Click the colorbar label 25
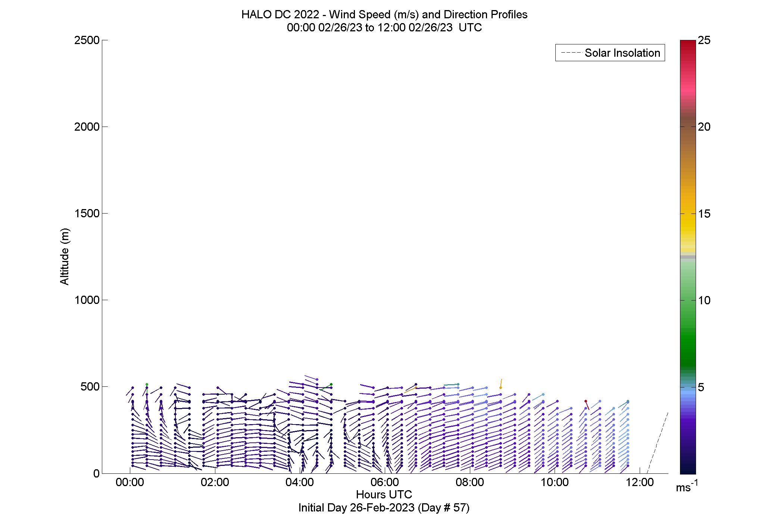Screen dimensions: 783x532 [704, 40]
